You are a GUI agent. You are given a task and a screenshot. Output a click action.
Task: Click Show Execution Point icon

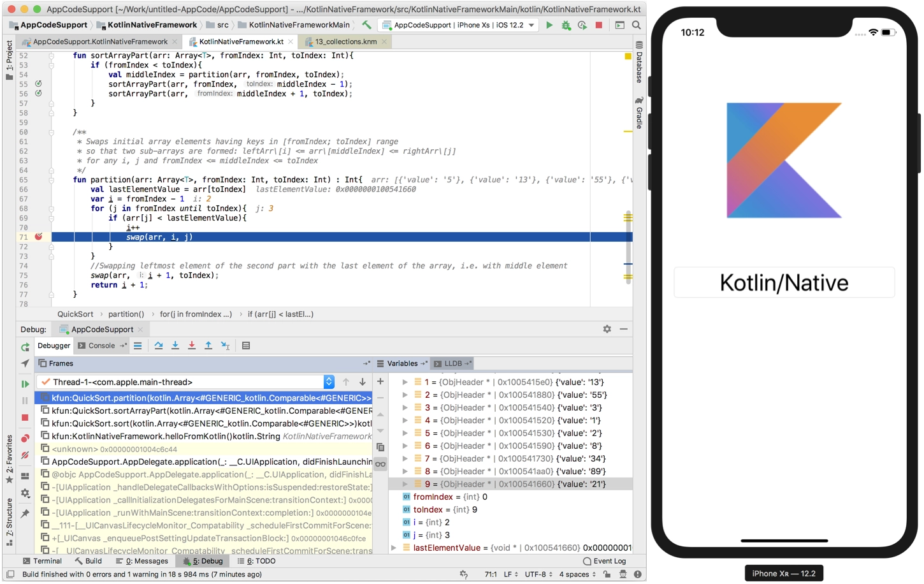[x=138, y=346]
